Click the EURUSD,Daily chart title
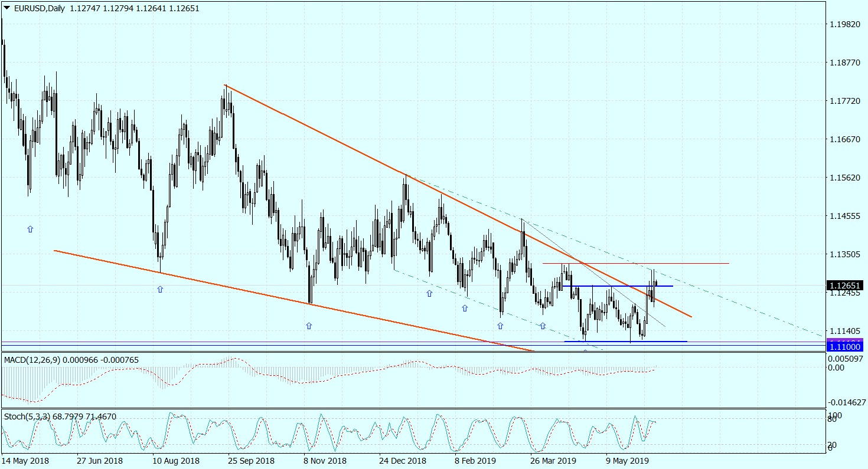The image size is (868, 469). click(x=41, y=8)
